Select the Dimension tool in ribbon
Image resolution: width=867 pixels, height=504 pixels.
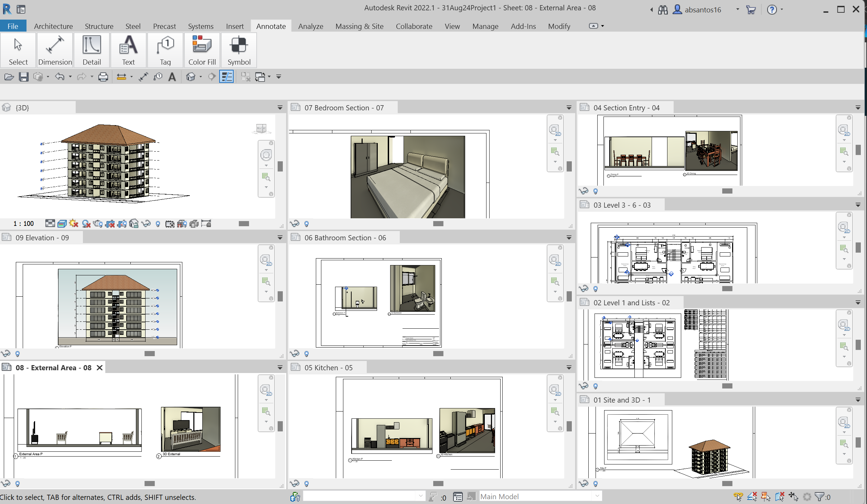tap(55, 51)
